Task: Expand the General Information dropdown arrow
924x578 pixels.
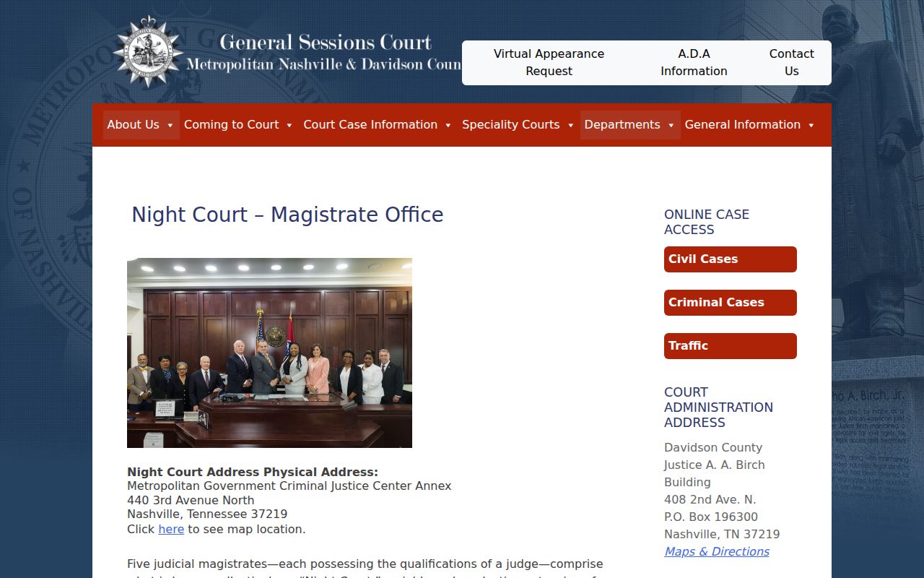Action: point(811,126)
